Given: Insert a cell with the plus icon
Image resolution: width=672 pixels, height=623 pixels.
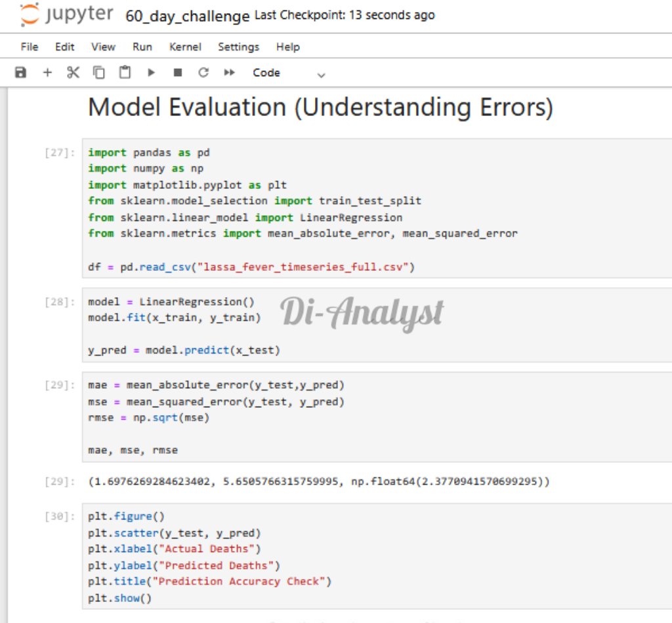Looking at the screenshot, I should pos(47,73).
